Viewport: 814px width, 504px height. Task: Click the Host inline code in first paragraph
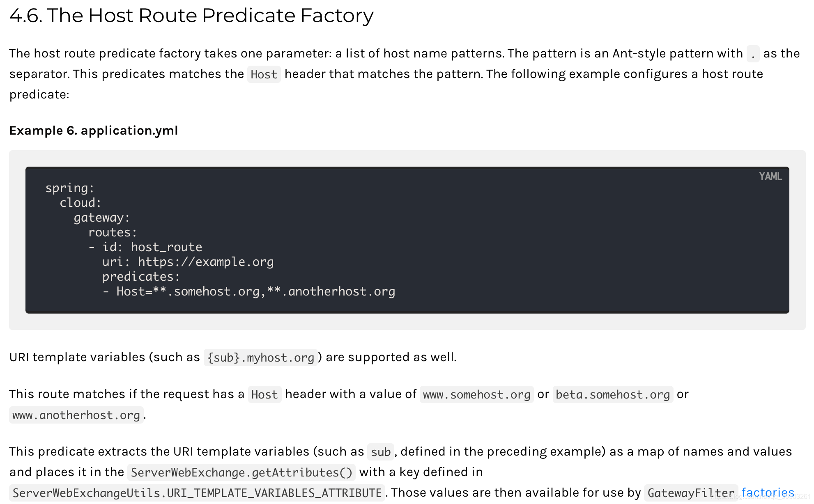pos(264,74)
